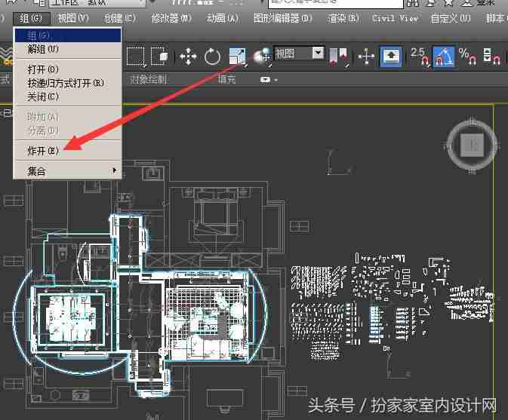Choose 组(G) highlighted entry in dropdown

coord(68,35)
